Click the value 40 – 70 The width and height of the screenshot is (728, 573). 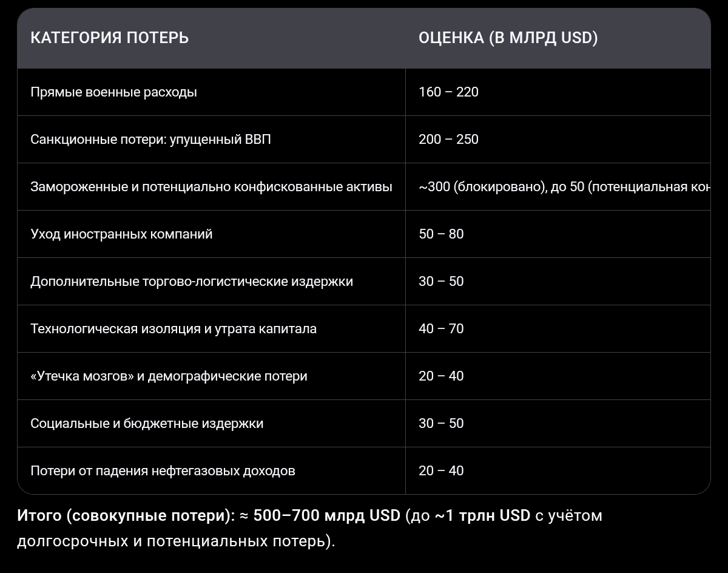pos(441,329)
